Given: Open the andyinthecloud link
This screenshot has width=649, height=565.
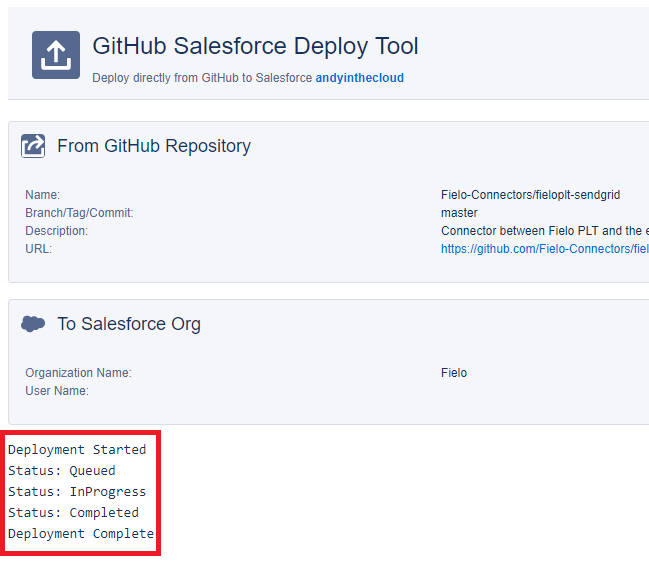Looking at the screenshot, I should (x=360, y=78).
